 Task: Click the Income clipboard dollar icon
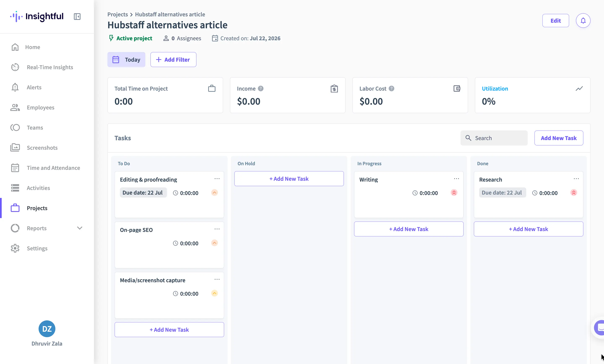[x=334, y=88]
